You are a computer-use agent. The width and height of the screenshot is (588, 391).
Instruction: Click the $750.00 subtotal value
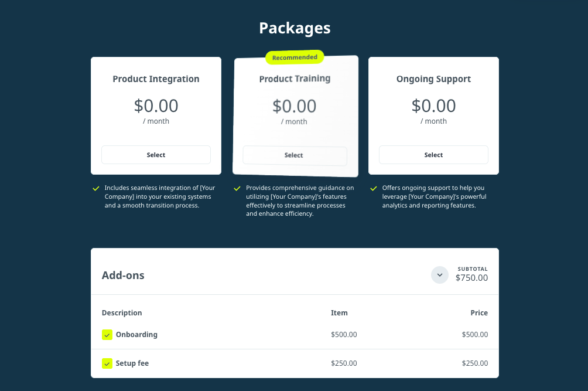[472, 278]
